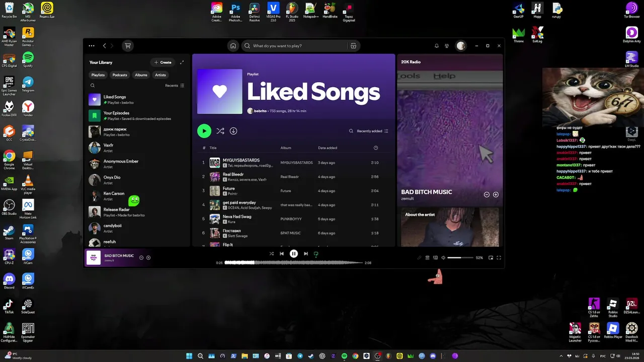The width and height of the screenshot is (644, 362).
Task: Sort tracks by duration clock icon
Action: pyautogui.click(x=376, y=148)
